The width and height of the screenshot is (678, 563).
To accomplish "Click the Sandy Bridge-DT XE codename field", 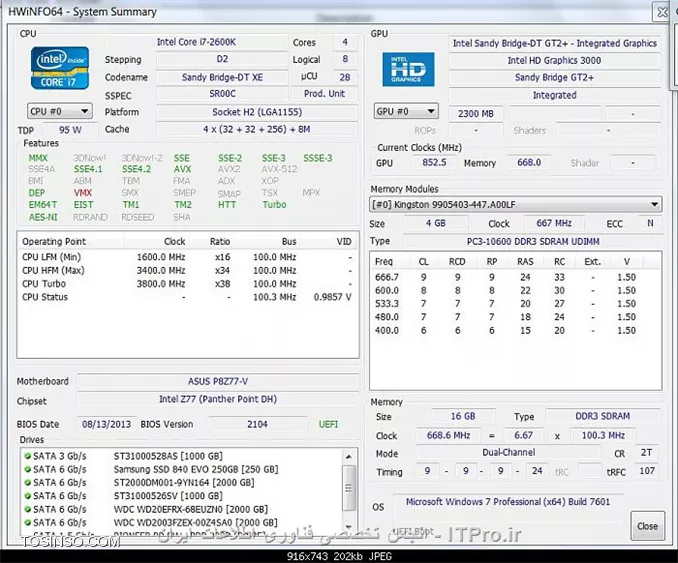I will (222, 77).
